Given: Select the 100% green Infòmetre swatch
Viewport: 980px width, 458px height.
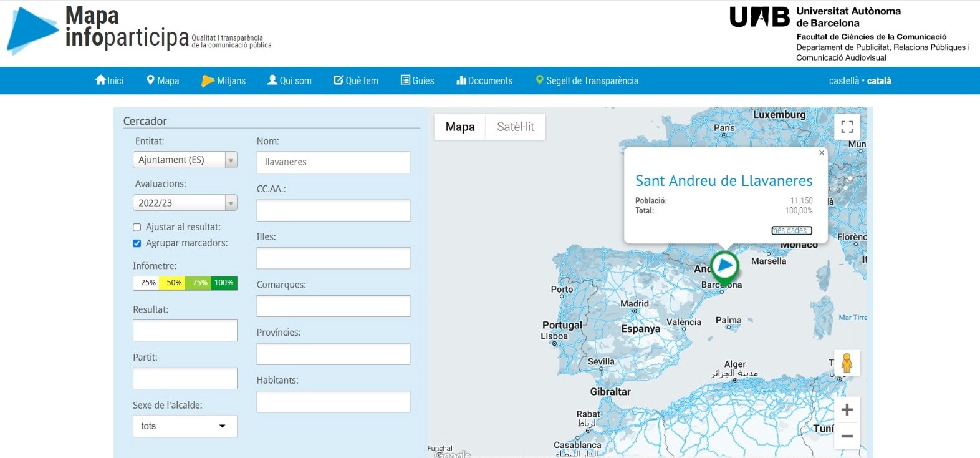Looking at the screenshot, I should [224, 283].
